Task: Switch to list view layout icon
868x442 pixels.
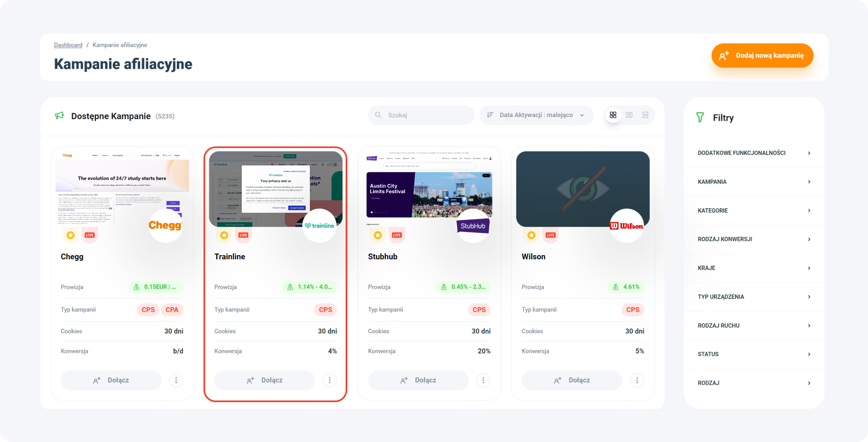Action: coord(645,115)
